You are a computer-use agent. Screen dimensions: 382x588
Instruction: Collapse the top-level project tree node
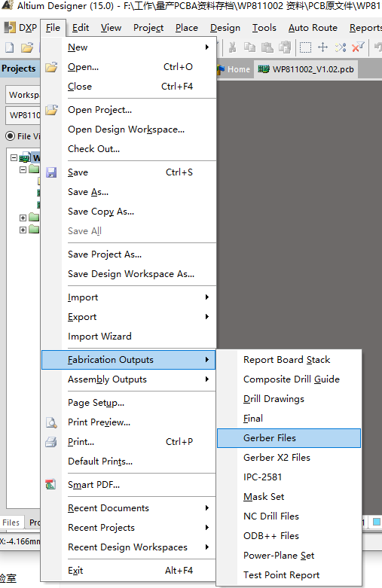tap(14, 157)
